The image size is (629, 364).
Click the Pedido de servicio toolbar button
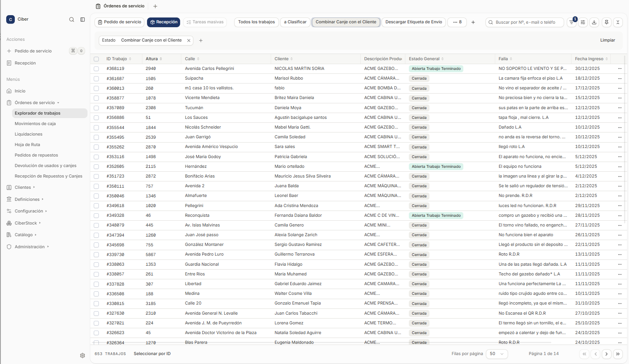click(x=119, y=22)
